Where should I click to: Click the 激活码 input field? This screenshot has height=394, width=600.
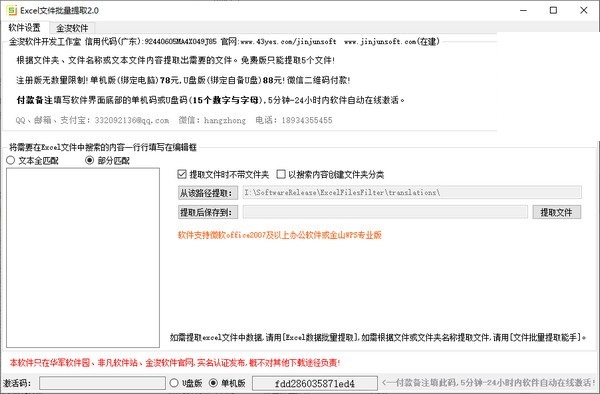(x=102, y=383)
